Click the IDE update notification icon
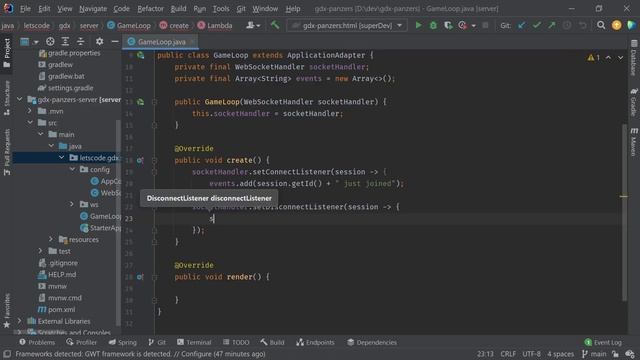This screenshot has width=640, height=360. pyautogui.click(x=616, y=25)
